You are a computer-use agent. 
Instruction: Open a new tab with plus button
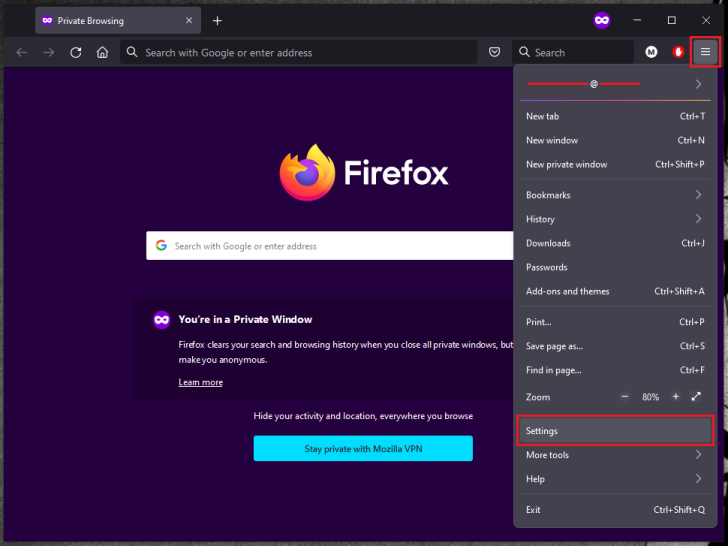(217, 21)
